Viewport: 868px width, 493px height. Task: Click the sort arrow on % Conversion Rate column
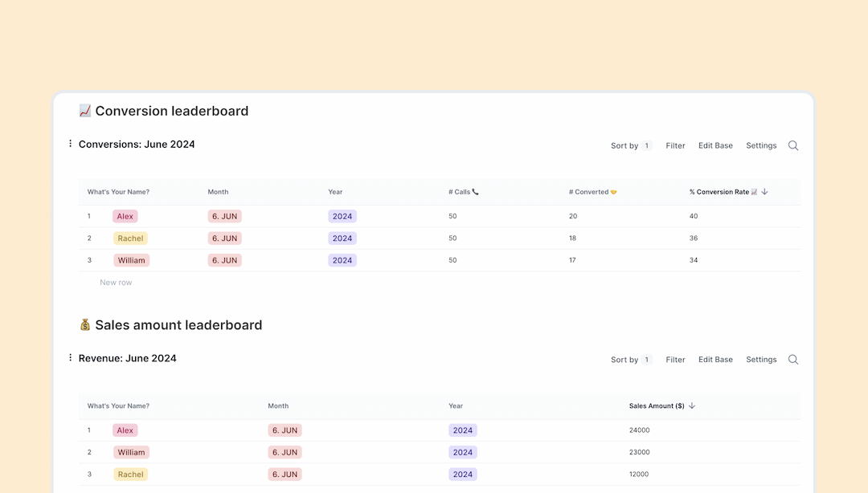pos(765,192)
